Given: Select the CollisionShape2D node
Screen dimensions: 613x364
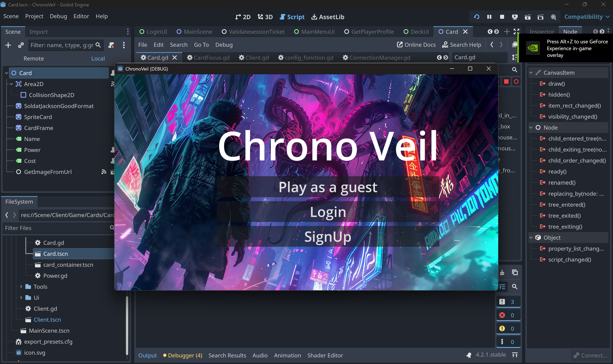Looking at the screenshot, I should 51,95.
